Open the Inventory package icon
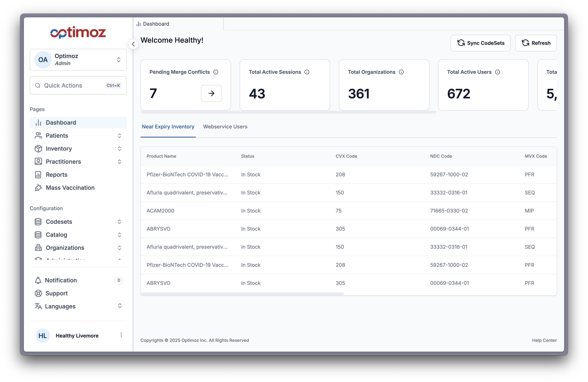Viewport: 588px width, 382px height. 38,148
